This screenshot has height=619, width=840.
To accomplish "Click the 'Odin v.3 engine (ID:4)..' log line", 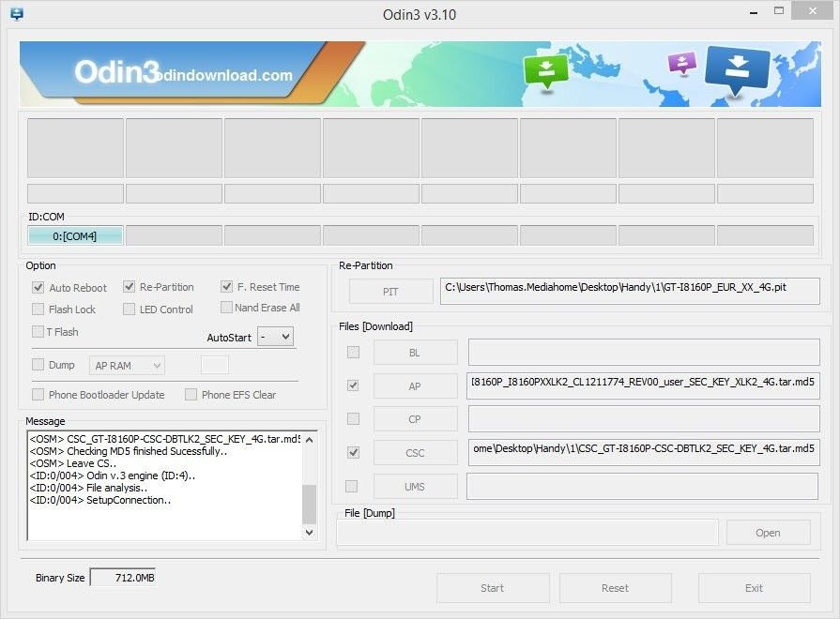I will [113, 476].
